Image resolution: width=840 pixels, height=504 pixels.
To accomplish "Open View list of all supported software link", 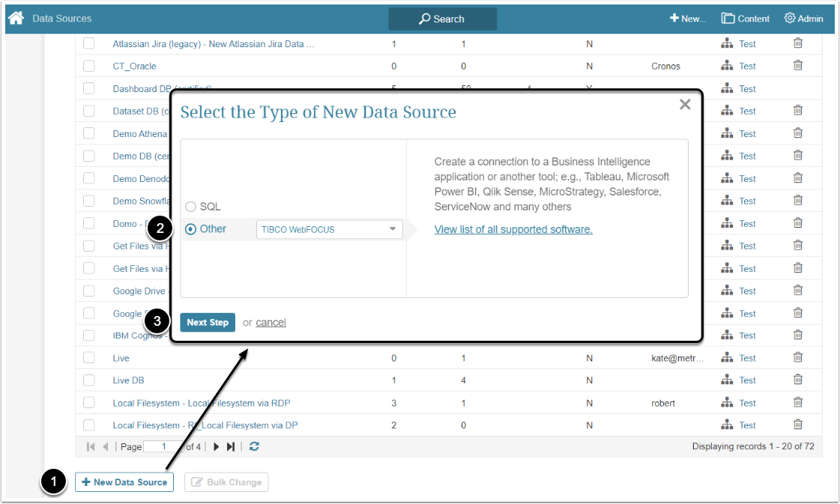I will pyautogui.click(x=513, y=229).
